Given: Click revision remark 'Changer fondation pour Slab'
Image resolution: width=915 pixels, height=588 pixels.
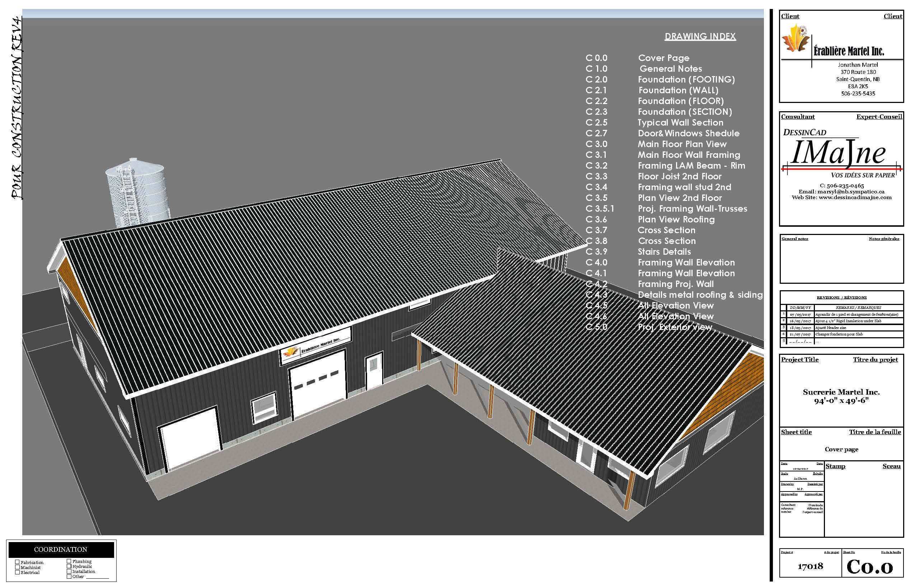Looking at the screenshot, I should (x=839, y=334).
